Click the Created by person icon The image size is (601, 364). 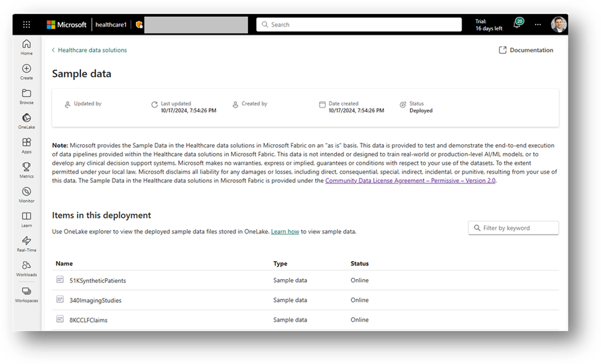click(235, 104)
